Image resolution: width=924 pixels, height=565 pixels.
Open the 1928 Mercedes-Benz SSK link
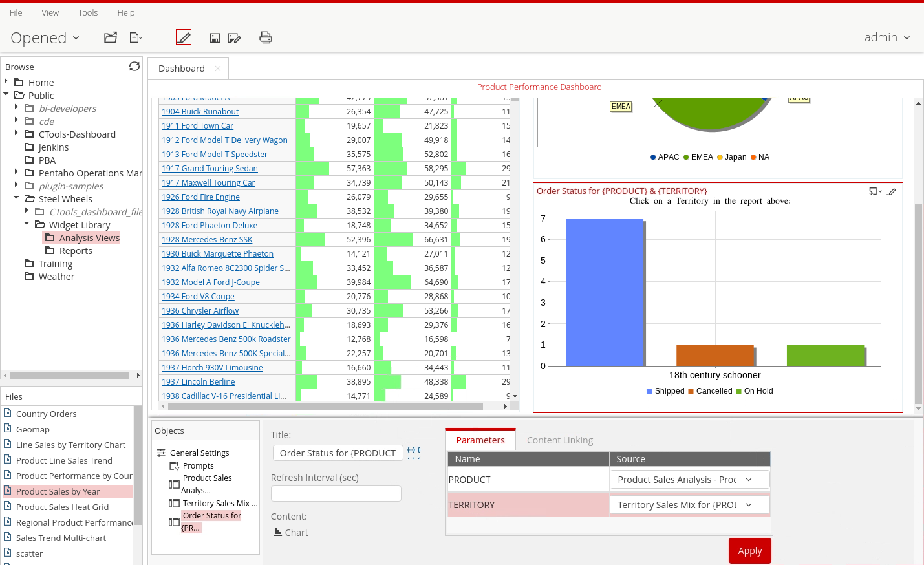pos(207,240)
